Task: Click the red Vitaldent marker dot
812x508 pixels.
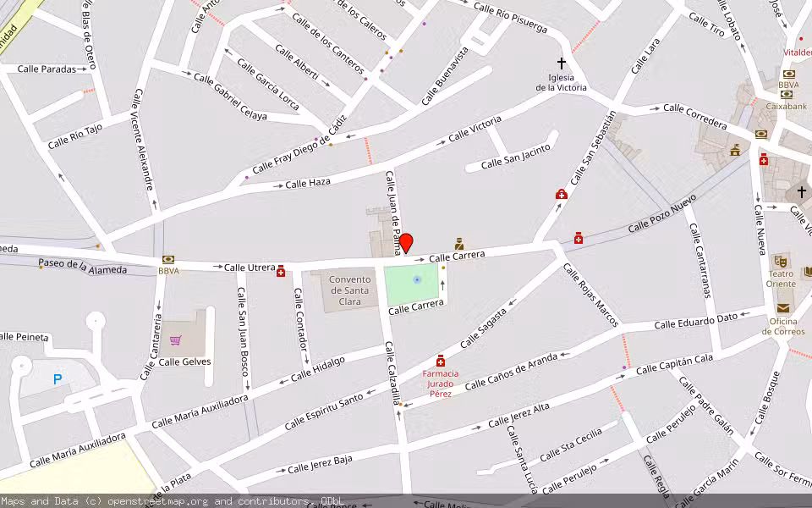Action: click(801, 39)
